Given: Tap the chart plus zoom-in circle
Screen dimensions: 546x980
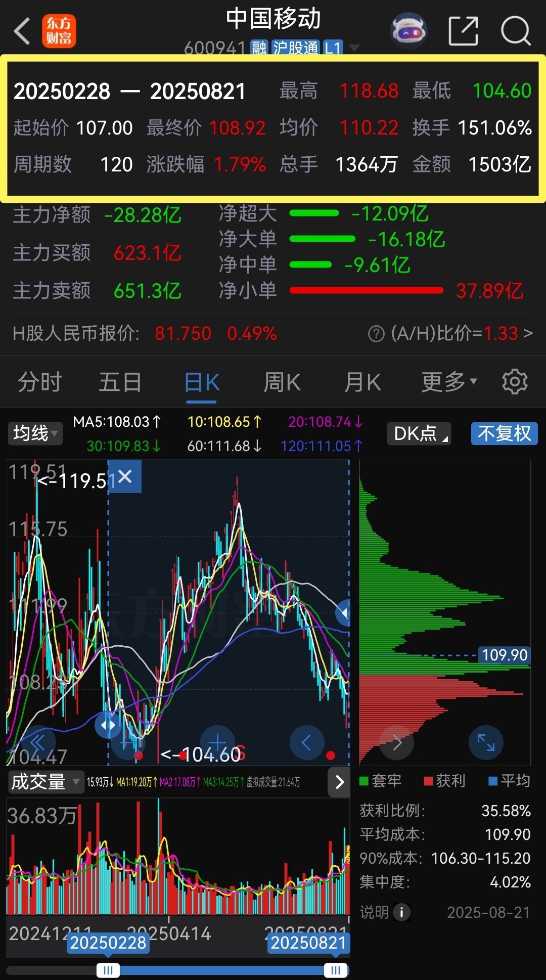Looking at the screenshot, I should pos(217,742).
